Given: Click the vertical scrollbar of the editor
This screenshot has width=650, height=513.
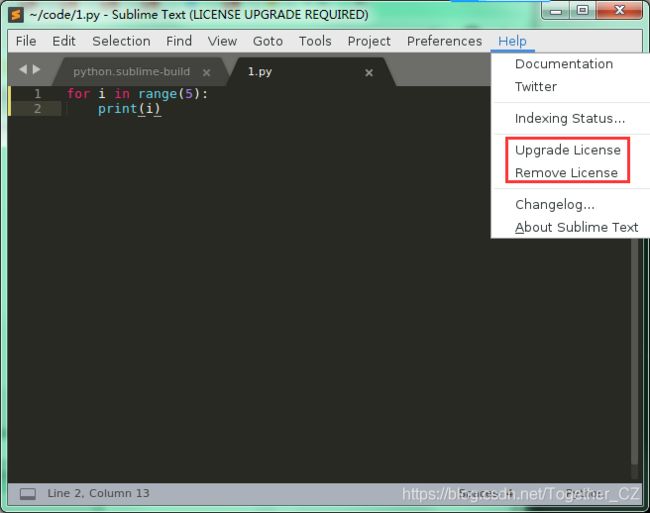Looking at the screenshot, I should [x=634, y=352].
